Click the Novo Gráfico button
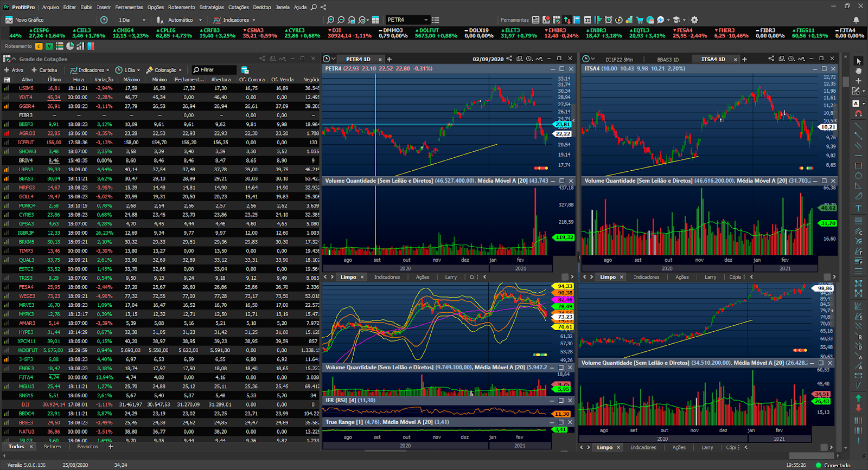The width and height of the screenshot is (868, 470). point(25,20)
